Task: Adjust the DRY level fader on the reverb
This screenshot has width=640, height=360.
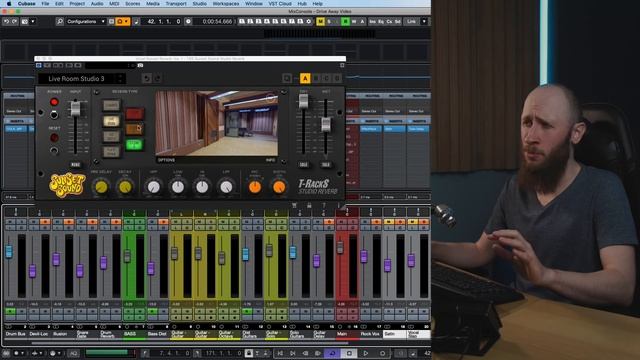Action: click(303, 101)
